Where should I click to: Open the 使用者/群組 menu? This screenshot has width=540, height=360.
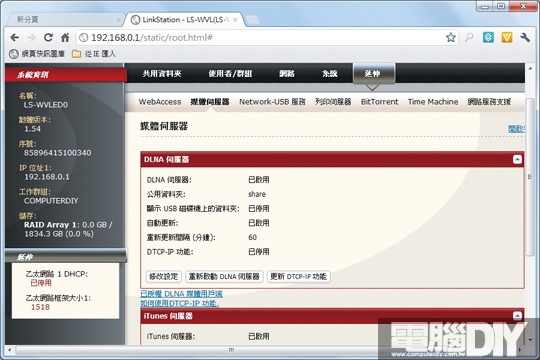(230, 73)
